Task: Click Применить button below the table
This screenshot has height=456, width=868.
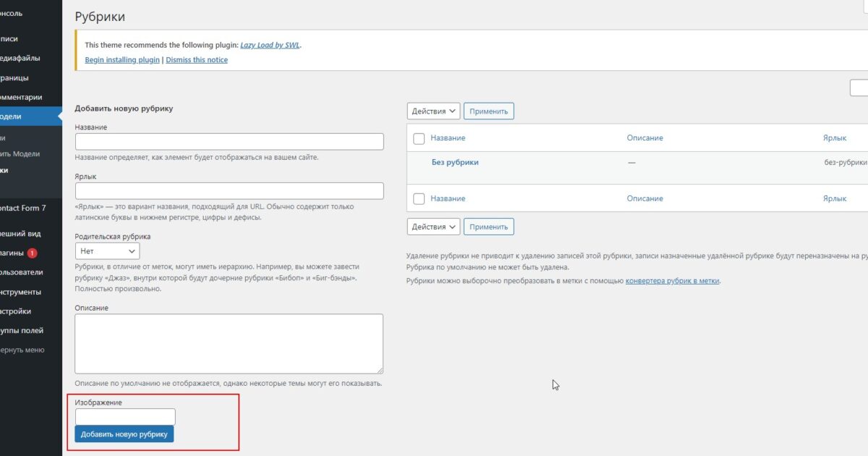Action: pos(489,227)
